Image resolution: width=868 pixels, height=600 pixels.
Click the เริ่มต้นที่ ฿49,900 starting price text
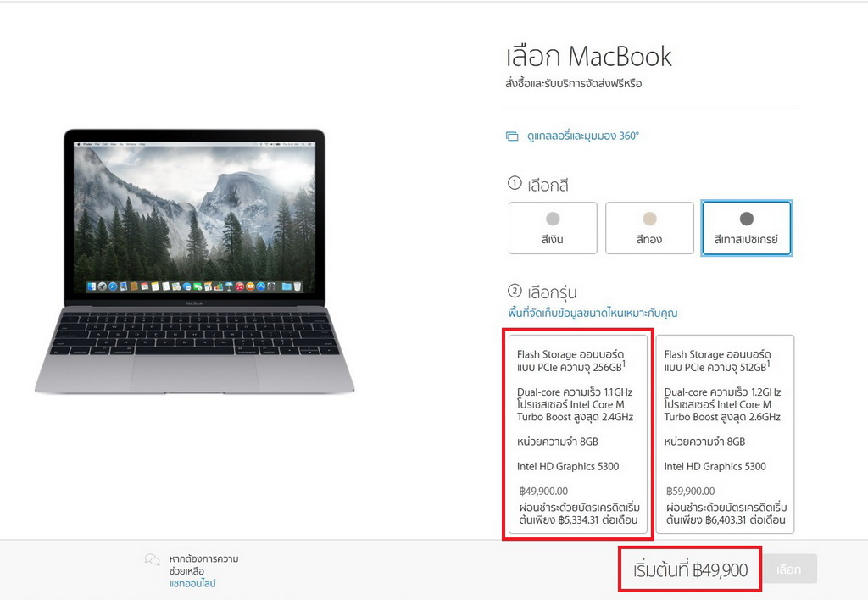click(x=690, y=569)
